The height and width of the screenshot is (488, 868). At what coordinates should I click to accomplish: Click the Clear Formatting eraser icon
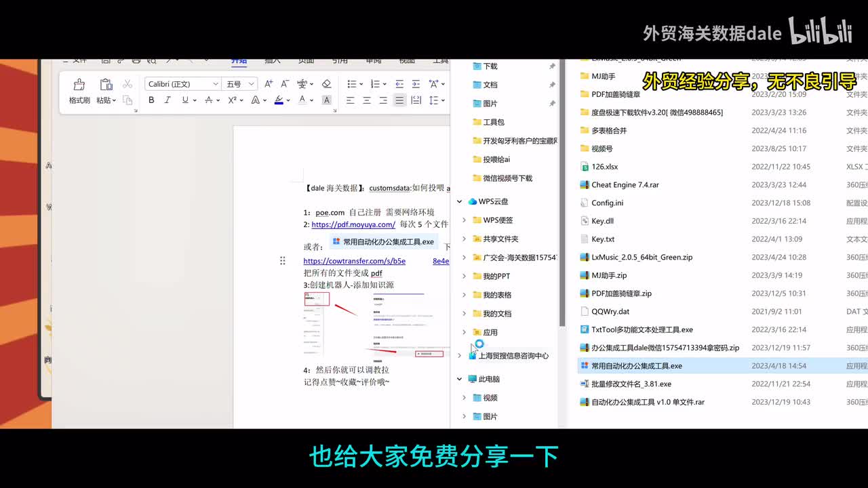pyautogui.click(x=326, y=84)
